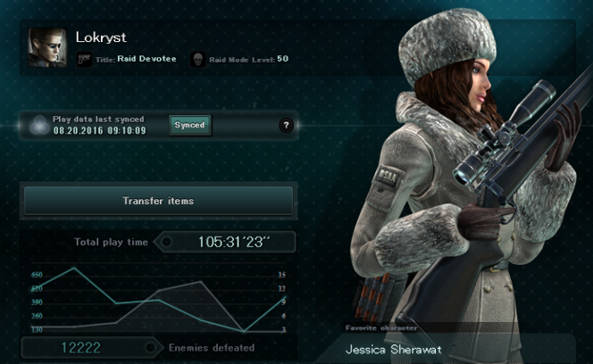Click the gray area peak on the graph
Viewport: 593px width, 364px height.
201,282
